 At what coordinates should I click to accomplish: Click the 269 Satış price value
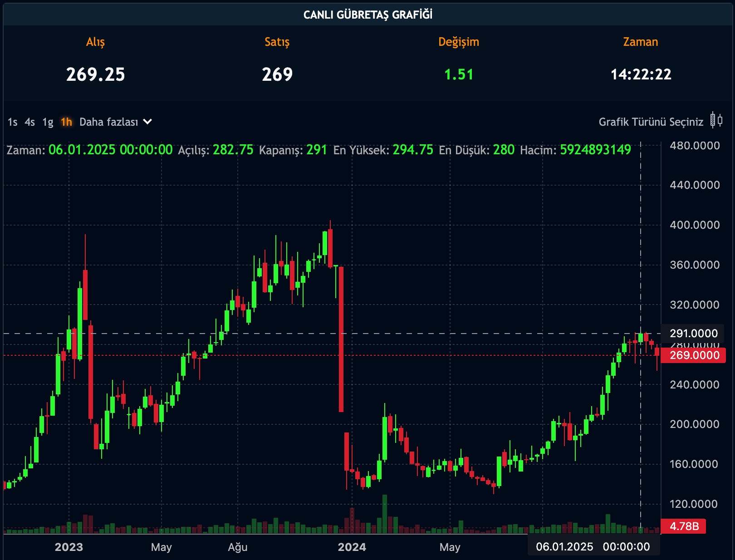(277, 74)
